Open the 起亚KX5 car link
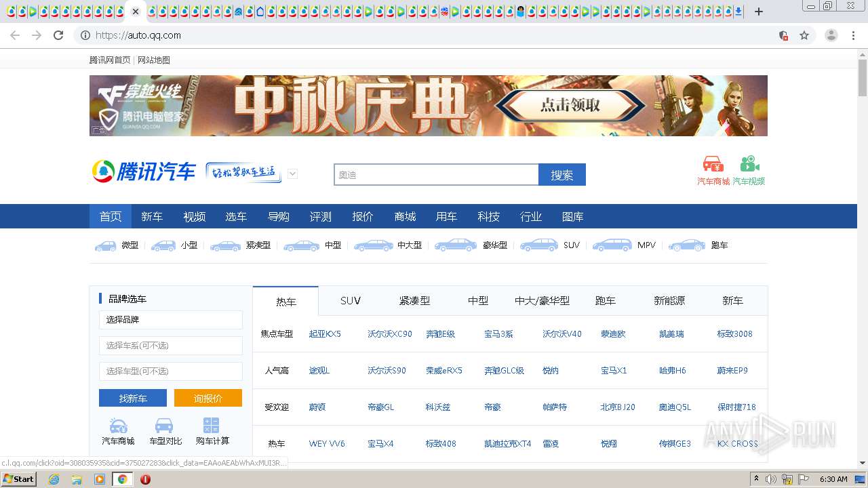This screenshot has width=868, height=488. click(x=325, y=334)
